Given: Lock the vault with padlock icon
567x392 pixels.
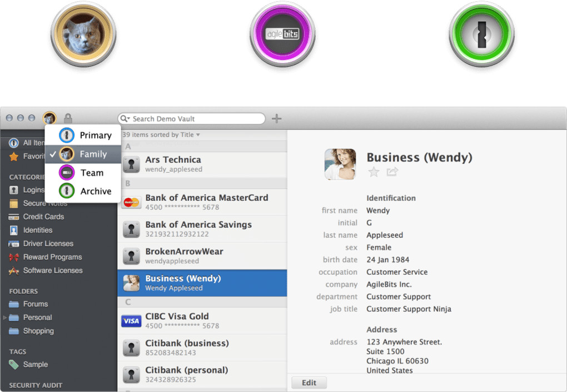Looking at the screenshot, I should (68, 118).
